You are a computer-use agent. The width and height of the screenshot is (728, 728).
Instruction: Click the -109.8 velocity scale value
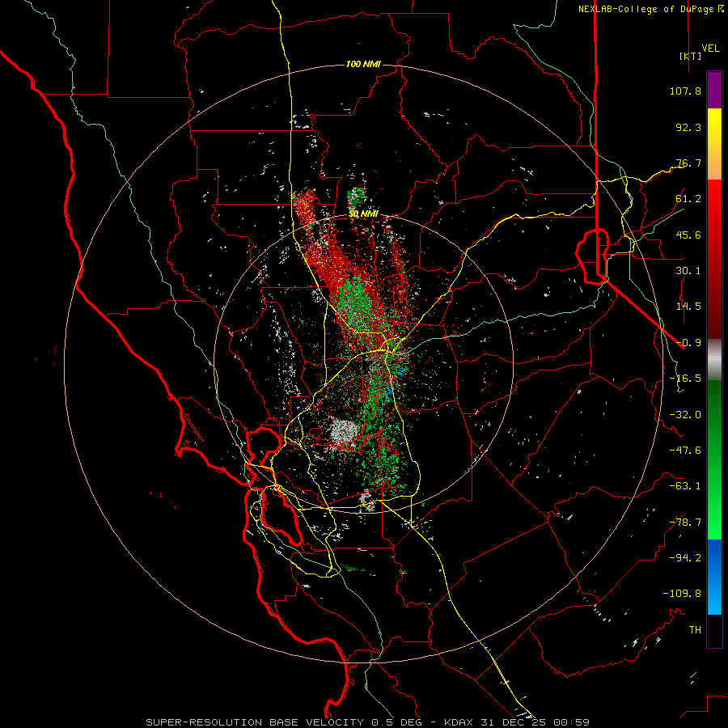(x=682, y=594)
